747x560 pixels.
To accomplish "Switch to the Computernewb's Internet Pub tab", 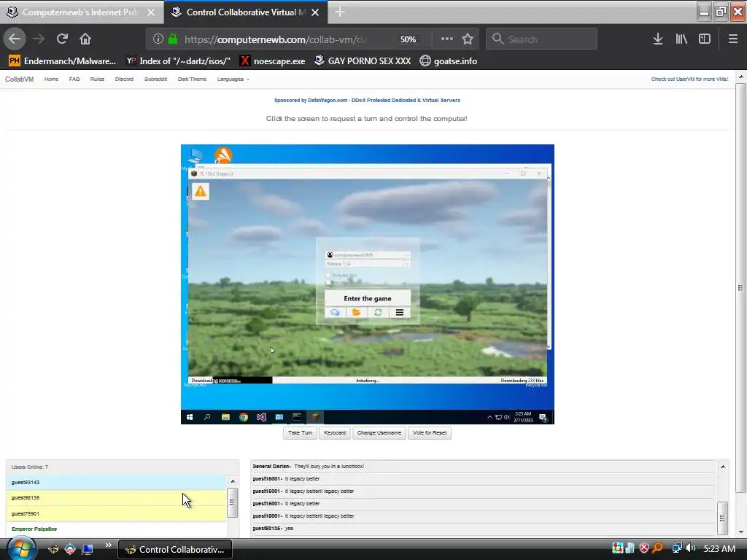I will click(82, 12).
